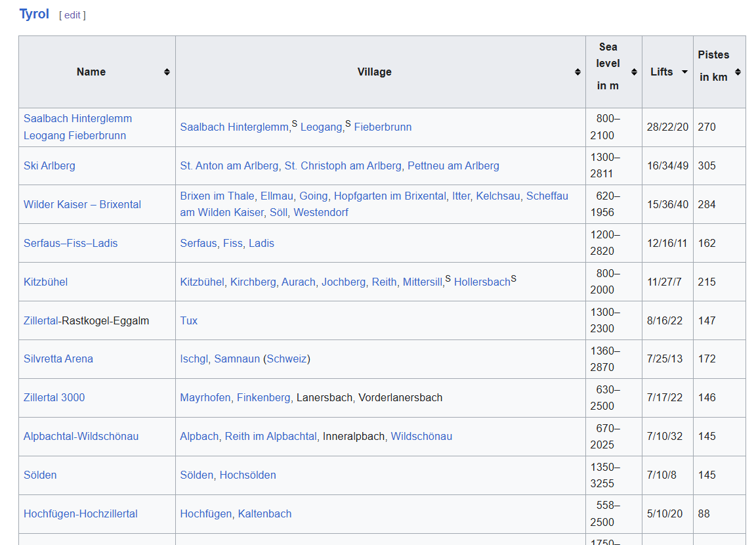Open Mittersill village link
756x545 pixels.
tap(423, 282)
